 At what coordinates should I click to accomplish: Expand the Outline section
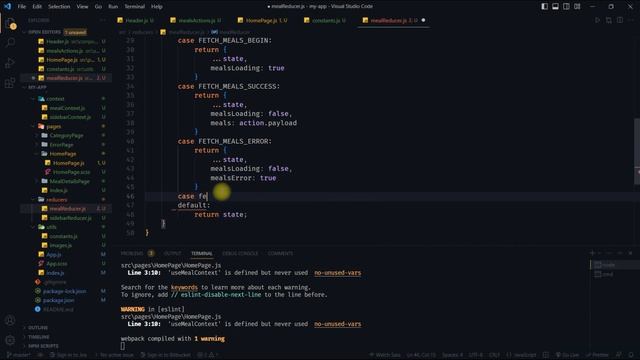(38, 328)
